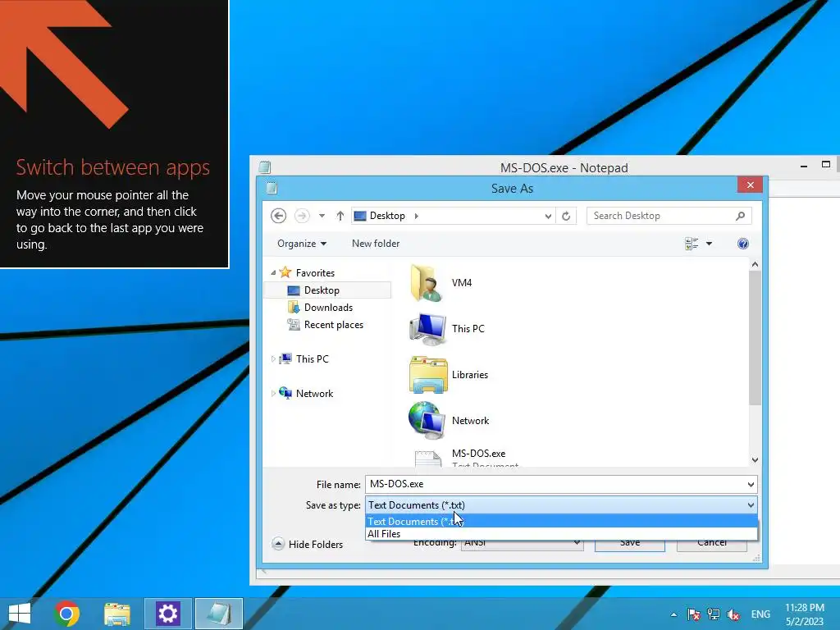Image resolution: width=840 pixels, height=630 pixels.
Task: Select the This PC item icon
Action: 427,329
